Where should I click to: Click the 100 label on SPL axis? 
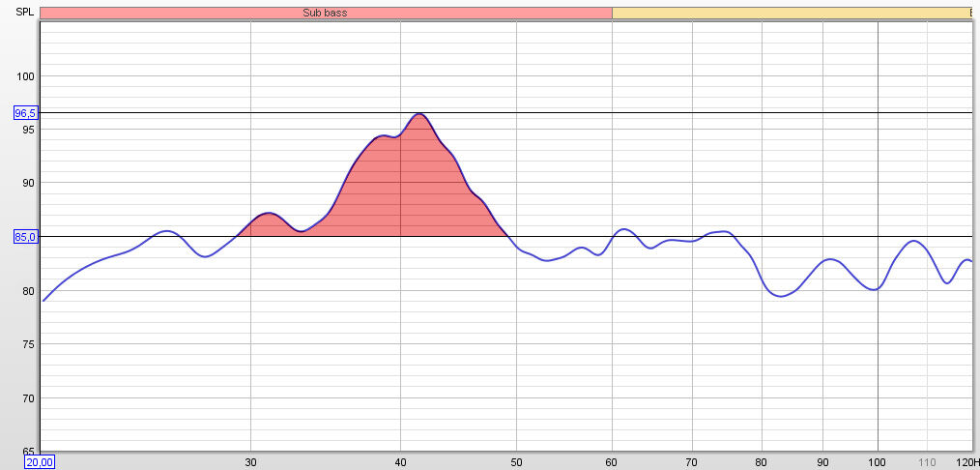click(x=26, y=76)
